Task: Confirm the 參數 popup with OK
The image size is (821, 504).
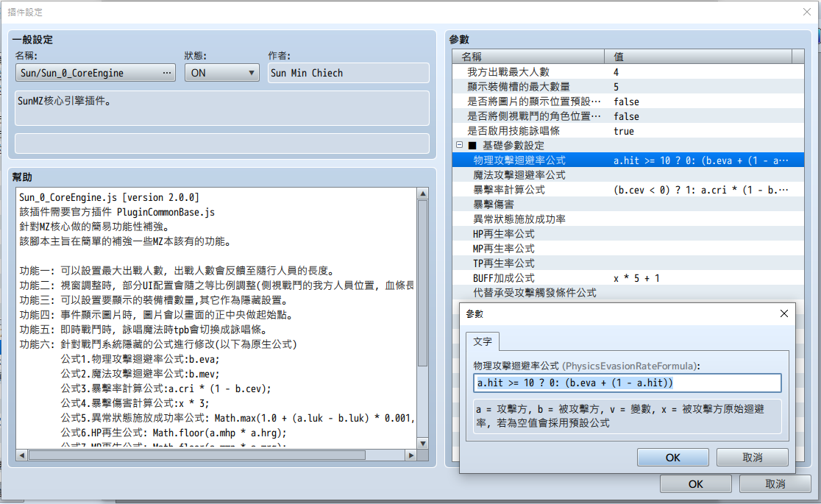Action: coord(673,458)
